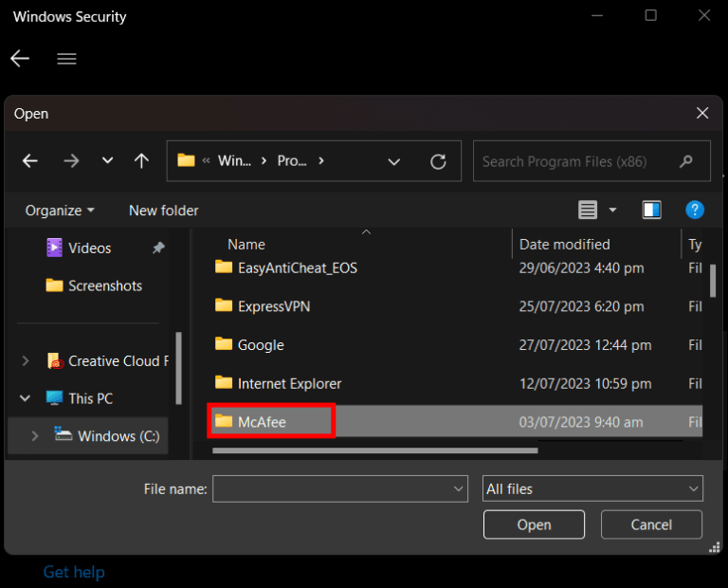Go back in the Windows Security window
The image size is (728, 588).
tap(20, 59)
